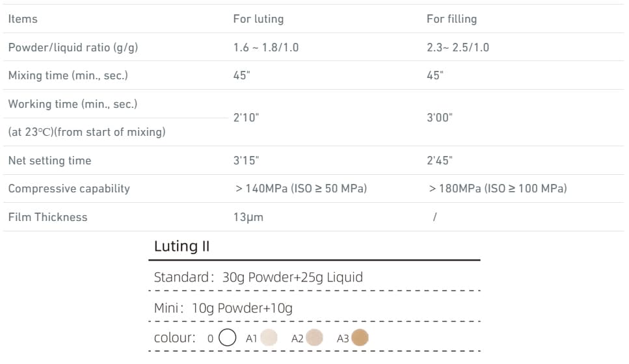The image size is (629, 364).
Task: Click the Powder/liquid ratio row label
Action: point(73,47)
